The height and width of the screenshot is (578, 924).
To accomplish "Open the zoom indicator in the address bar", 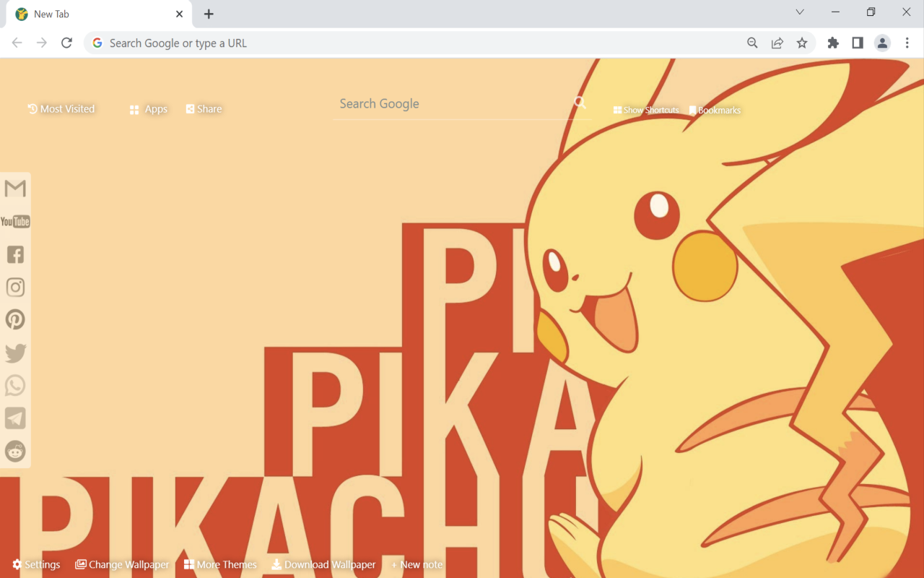I will point(752,43).
